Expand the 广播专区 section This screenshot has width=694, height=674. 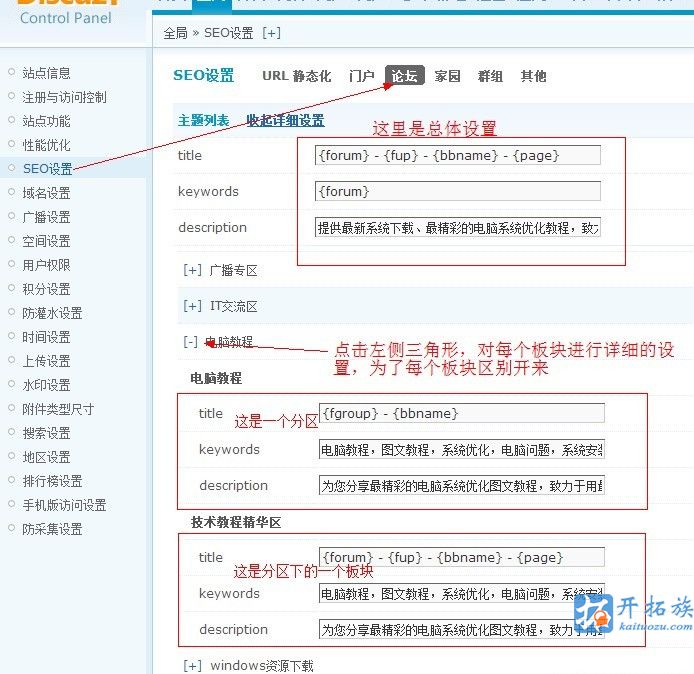[x=193, y=270]
